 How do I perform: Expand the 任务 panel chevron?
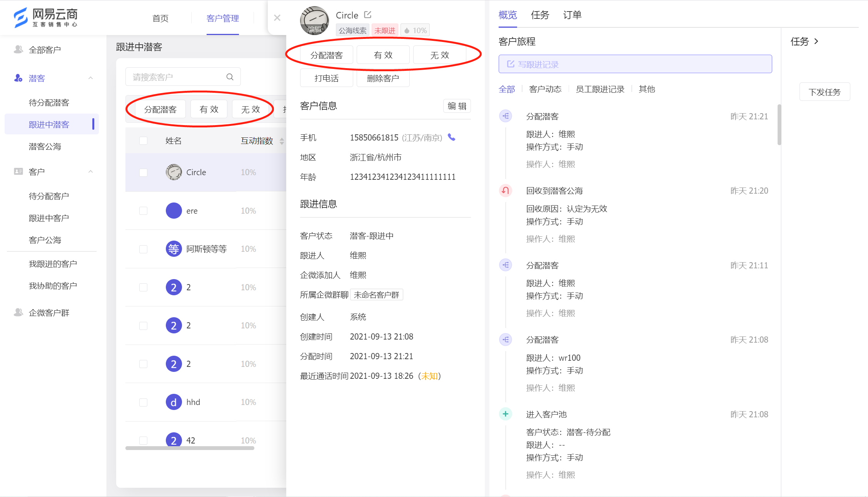pos(816,41)
